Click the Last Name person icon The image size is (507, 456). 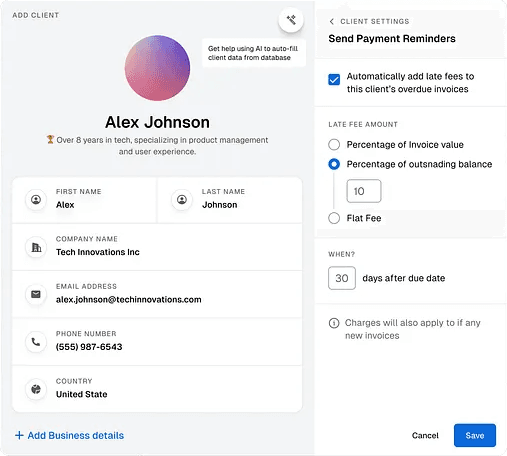point(182,200)
